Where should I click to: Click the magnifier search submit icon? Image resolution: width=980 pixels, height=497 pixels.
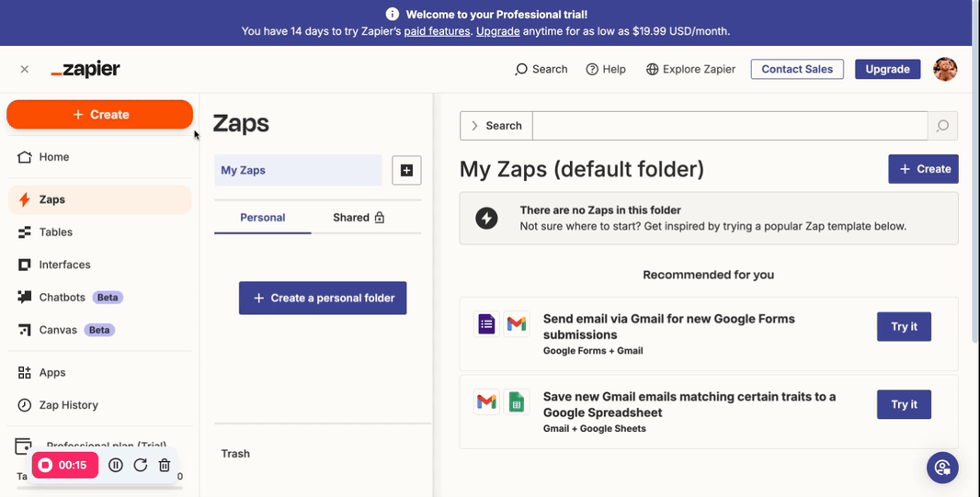click(942, 126)
